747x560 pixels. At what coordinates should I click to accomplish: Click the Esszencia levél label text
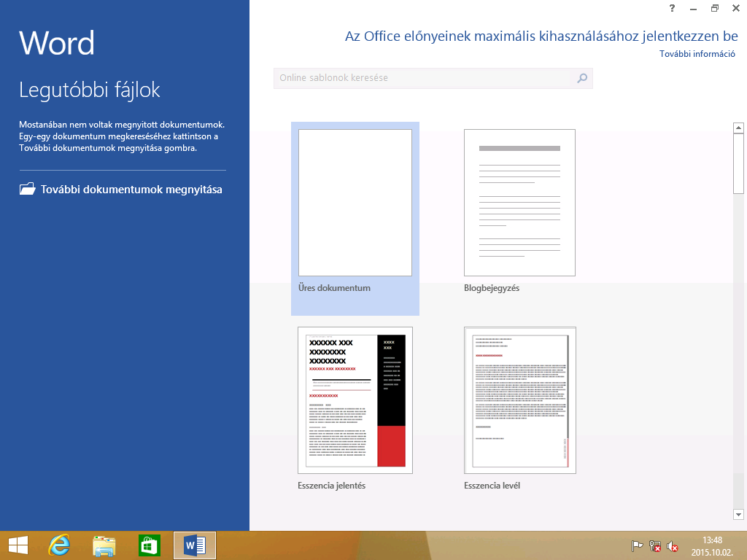pyautogui.click(x=492, y=486)
